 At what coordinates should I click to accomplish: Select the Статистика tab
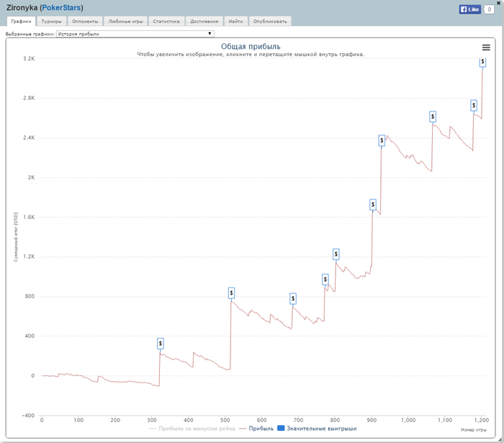[166, 21]
